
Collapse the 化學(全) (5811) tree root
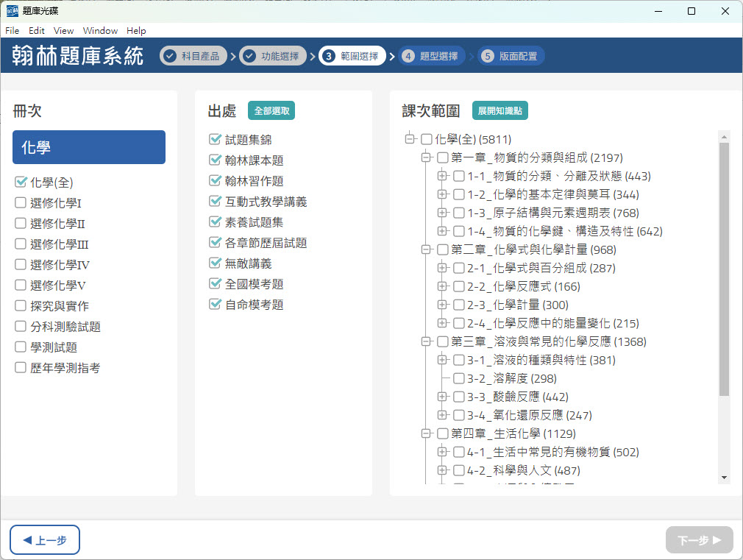(410, 139)
